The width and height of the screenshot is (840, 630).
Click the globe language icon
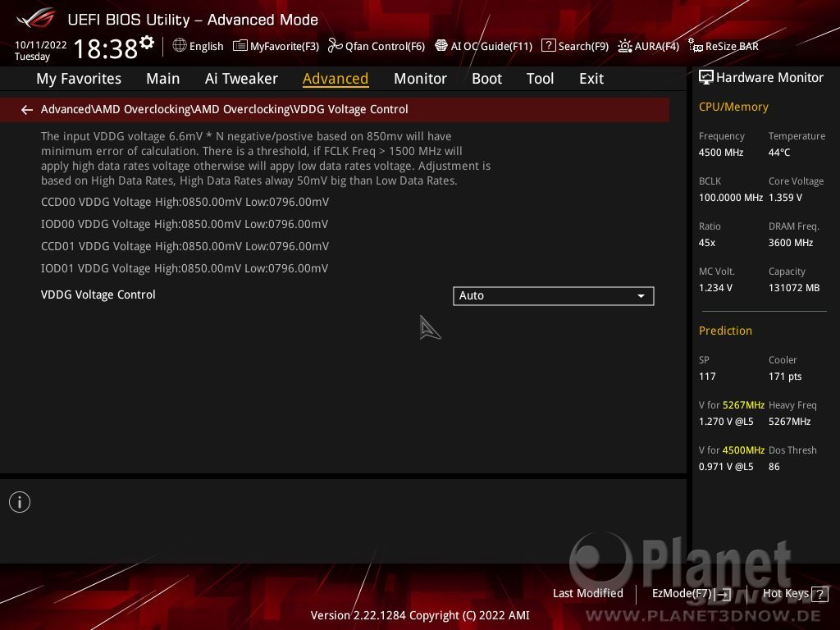tap(180, 46)
